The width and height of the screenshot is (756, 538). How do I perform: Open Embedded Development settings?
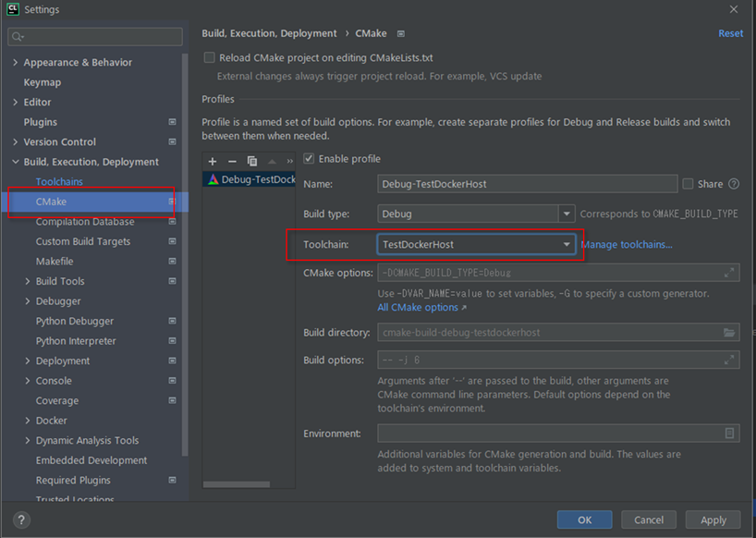point(91,460)
